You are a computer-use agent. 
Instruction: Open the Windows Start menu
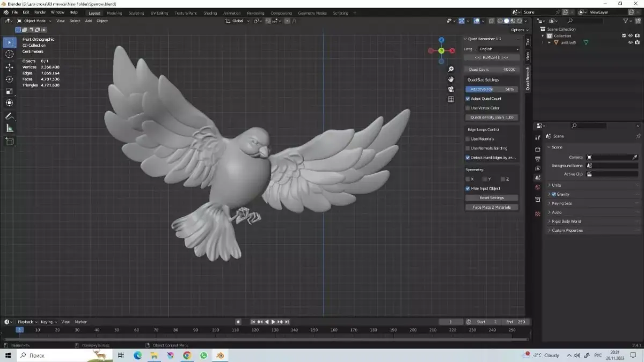[8, 355]
